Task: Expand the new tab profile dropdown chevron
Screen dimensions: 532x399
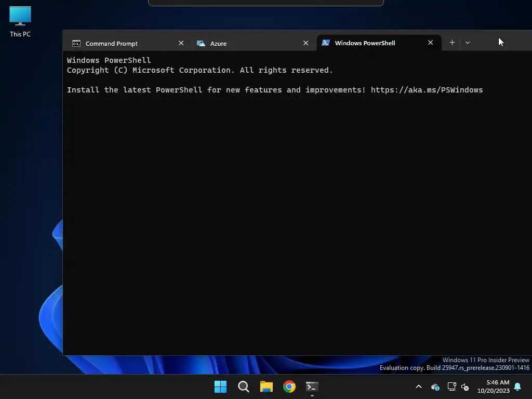Action: [x=468, y=43]
